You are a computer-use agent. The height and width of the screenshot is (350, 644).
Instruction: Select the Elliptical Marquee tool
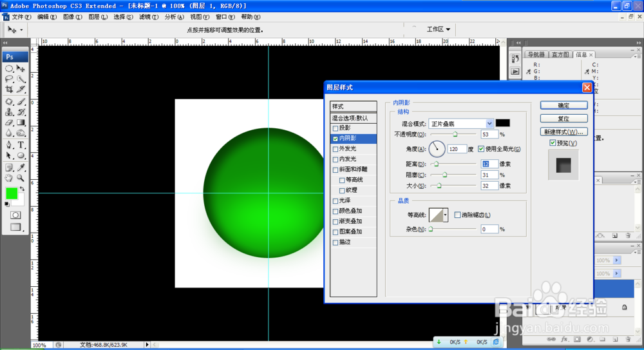(9, 69)
